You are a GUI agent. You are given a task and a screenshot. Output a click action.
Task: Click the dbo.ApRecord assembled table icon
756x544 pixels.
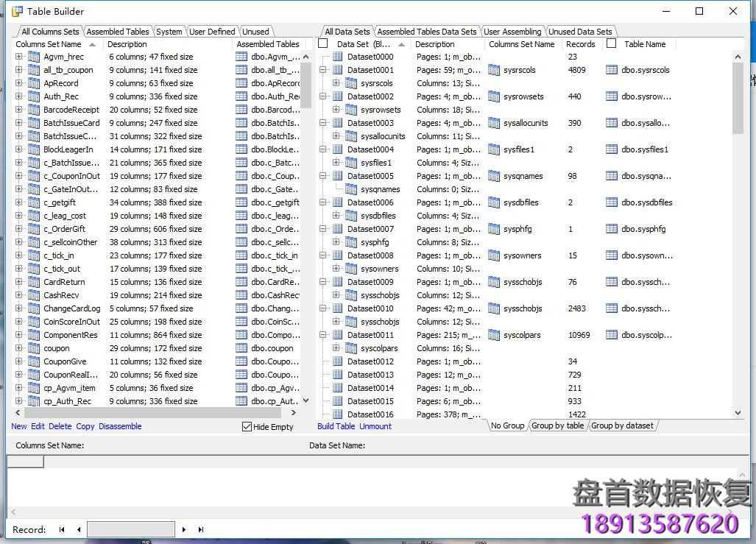coord(241,83)
